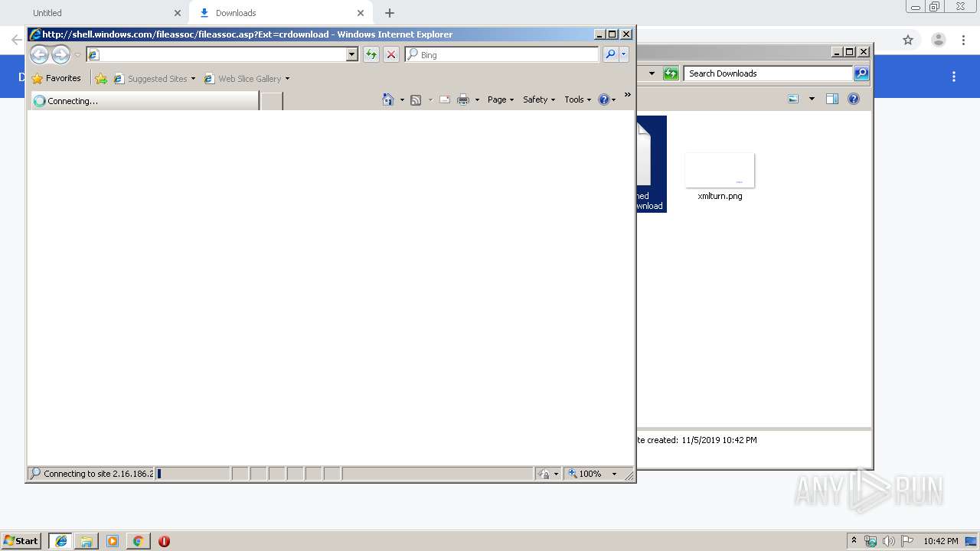The image size is (980, 551).
Task: Toggle the Explorer preview pane
Action: pyautogui.click(x=832, y=99)
